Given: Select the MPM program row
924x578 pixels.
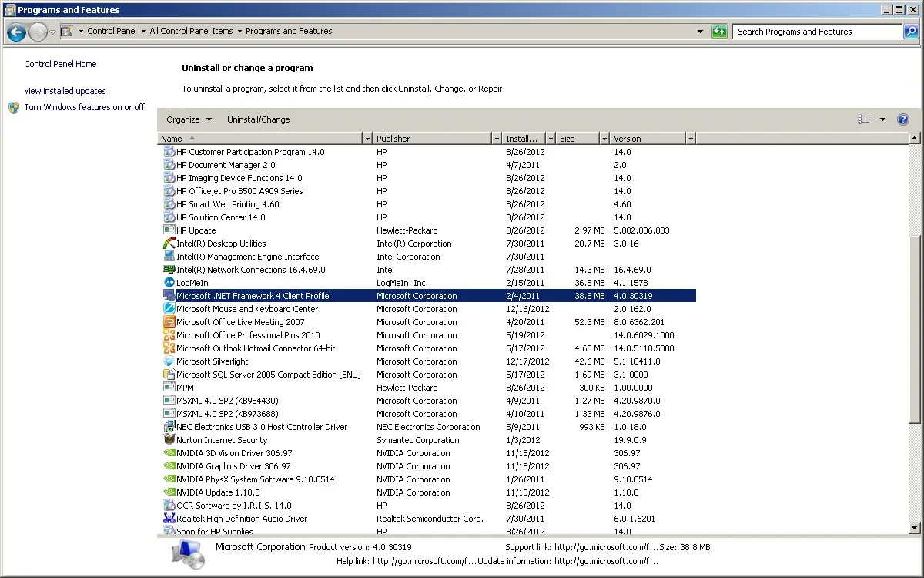Looking at the screenshot, I should pos(428,388).
